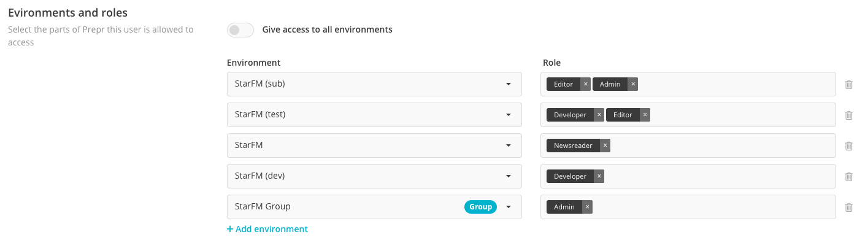The height and width of the screenshot is (245, 868).
Task: Enable Give access to all environments toggle
Action: pyautogui.click(x=240, y=29)
